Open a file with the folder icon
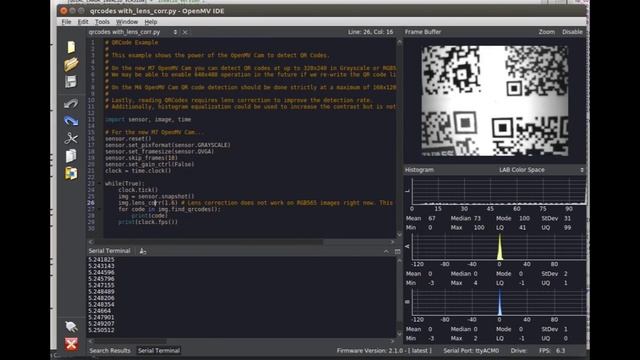This screenshot has width=640, height=360. pyautogui.click(x=71, y=64)
